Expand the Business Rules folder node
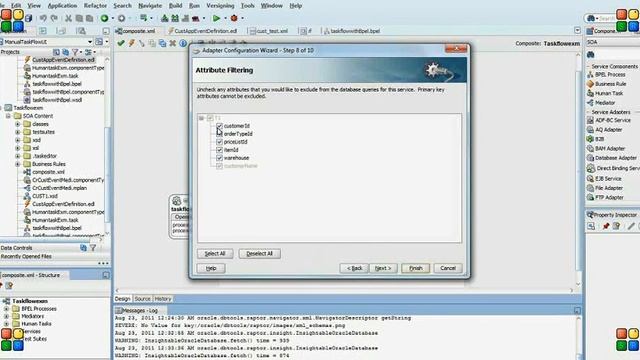Image resolution: width=640 pixels, height=360 pixels. [18, 164]
